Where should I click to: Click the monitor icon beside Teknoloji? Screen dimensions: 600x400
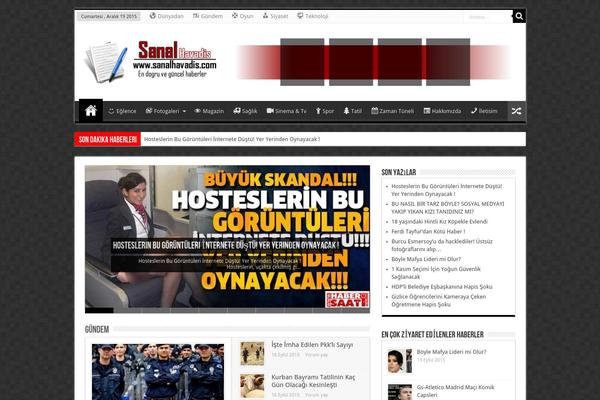point(300,16)
